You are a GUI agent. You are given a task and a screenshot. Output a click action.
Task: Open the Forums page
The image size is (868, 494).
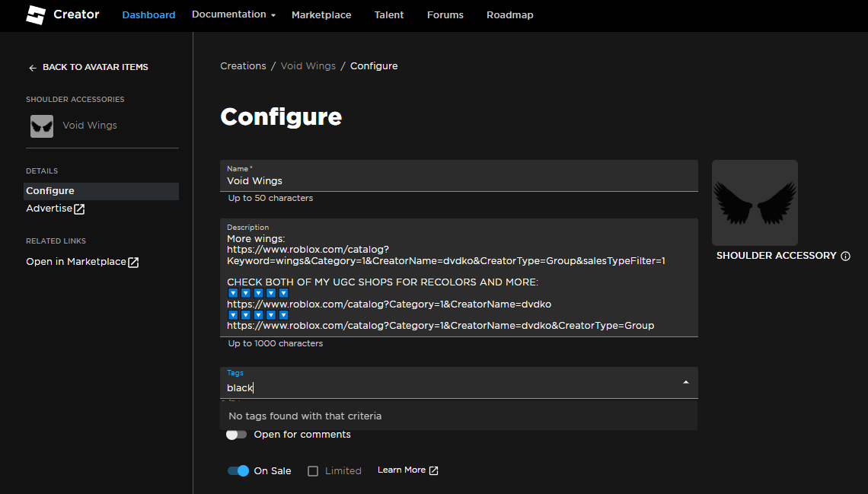click(x=445, y=15)
